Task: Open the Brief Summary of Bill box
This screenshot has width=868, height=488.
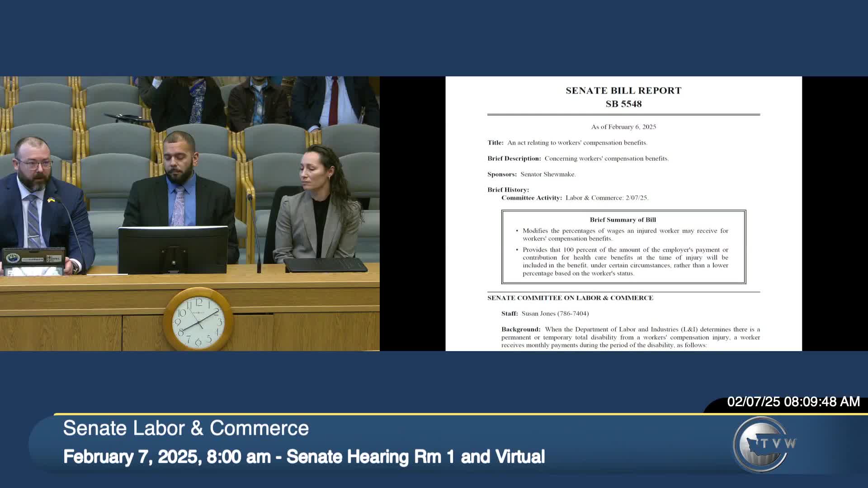Action: pos(623,220)
